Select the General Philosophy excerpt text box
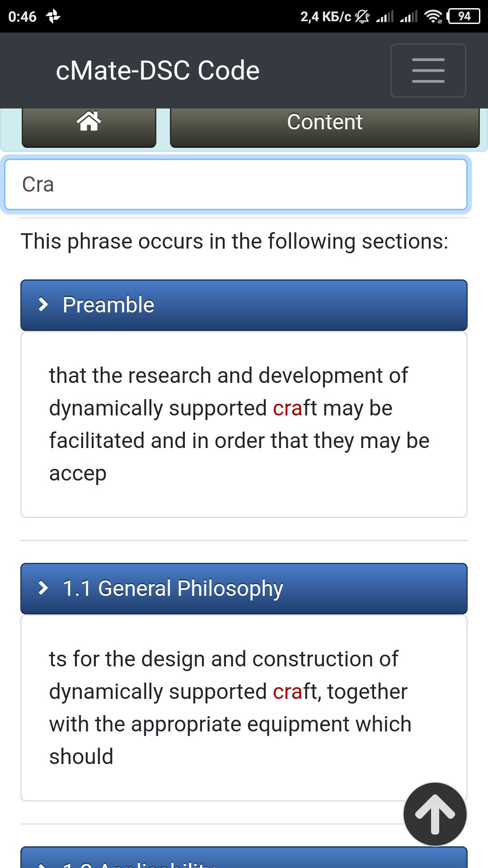Screen dimensions: 488x868 pos(244,708)
